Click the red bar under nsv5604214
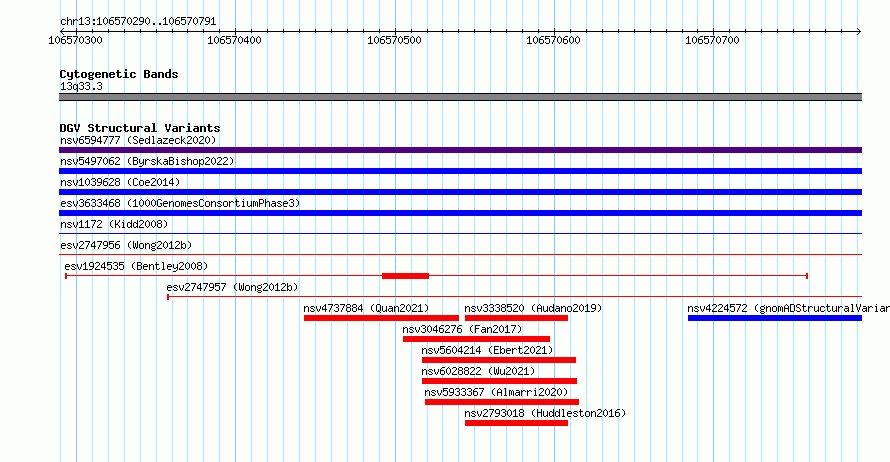Image resolution: width=890 pixels, height=462 pixels. (499, 360)
